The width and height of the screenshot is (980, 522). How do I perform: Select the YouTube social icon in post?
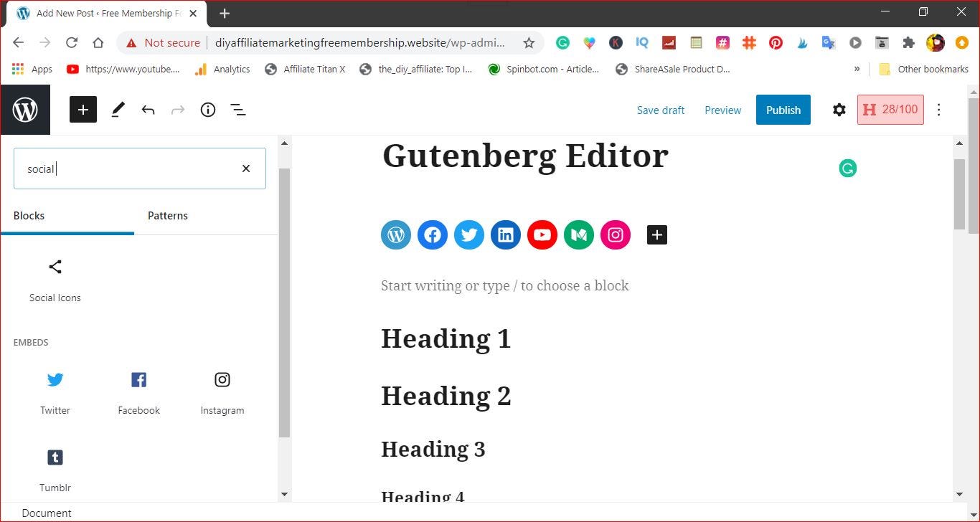click(x=542, y=234)
